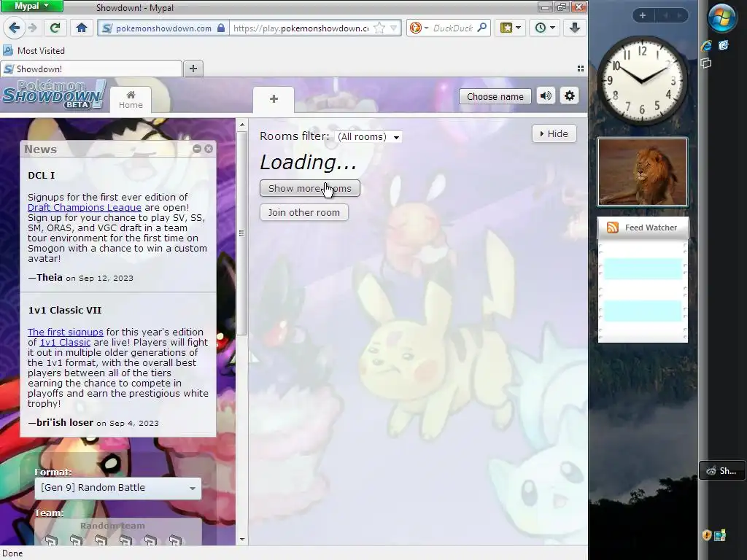Click the 1v1 Classic VII news heading
The image size is (747, 560).
(x=65, y=310)
